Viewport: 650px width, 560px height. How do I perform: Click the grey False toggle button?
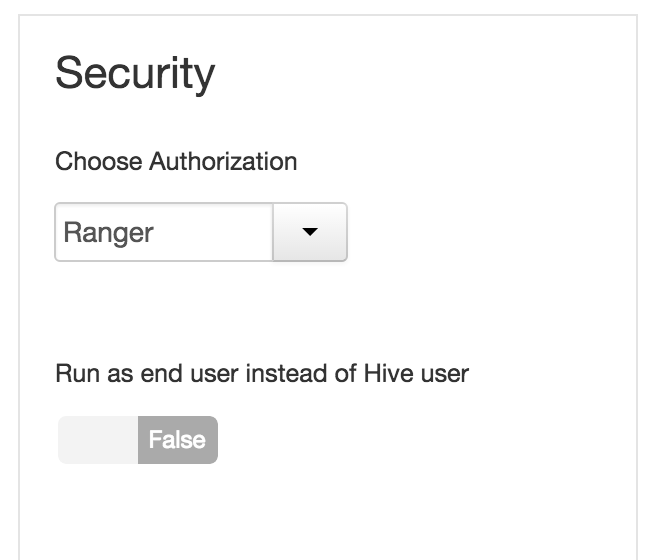click(177, 440)
